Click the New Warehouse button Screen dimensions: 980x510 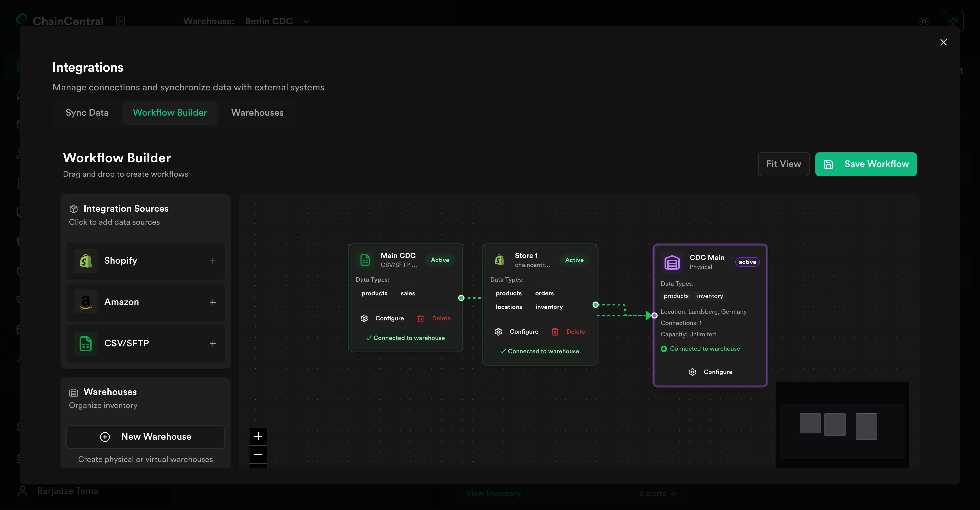[145, 437]
